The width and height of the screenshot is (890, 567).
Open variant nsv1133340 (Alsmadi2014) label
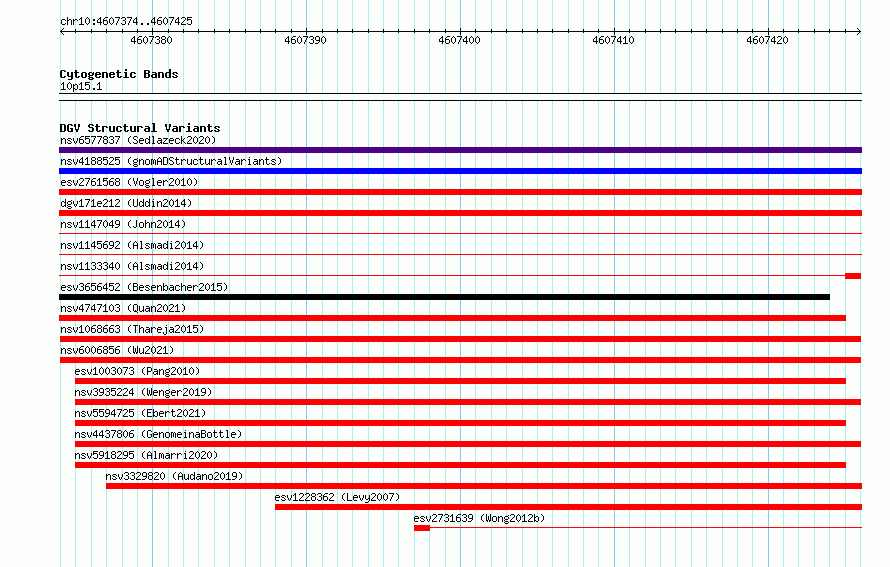(132, 266)
